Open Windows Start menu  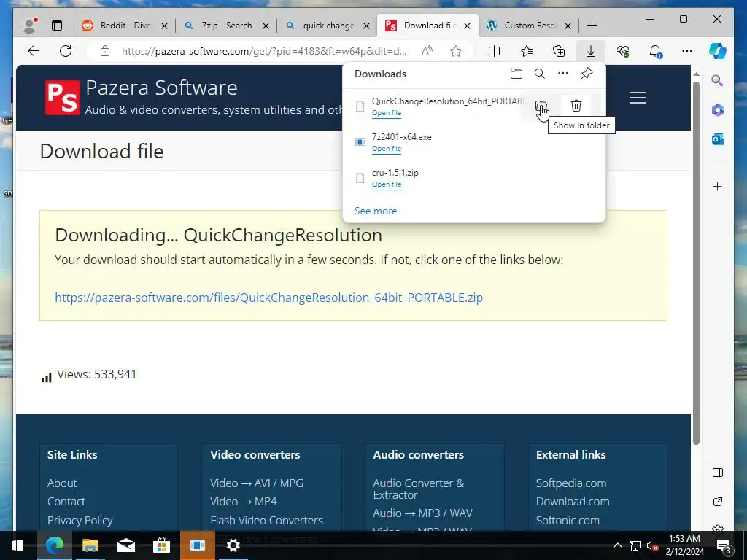coord(18,545)
